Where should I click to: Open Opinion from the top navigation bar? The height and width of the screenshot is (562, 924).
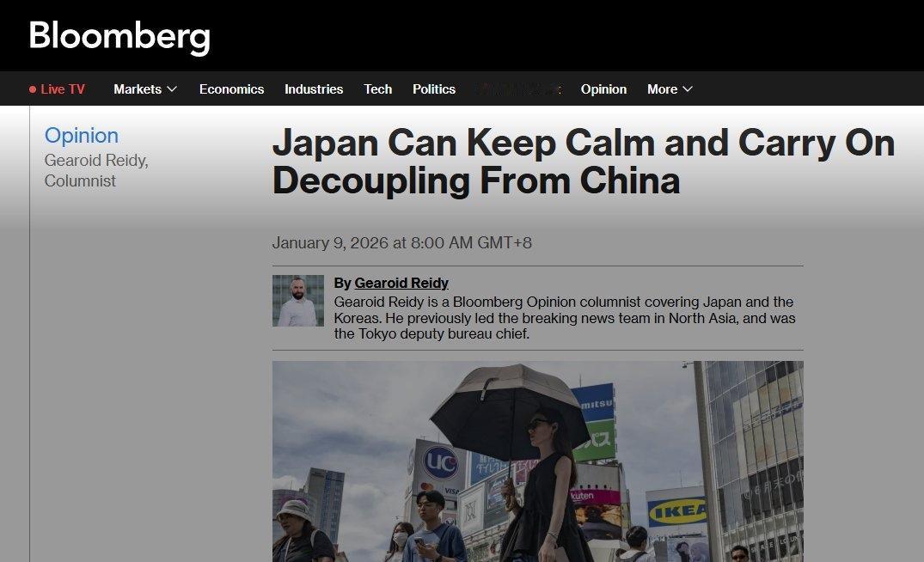pyautogui.click(x=603, y=89)
